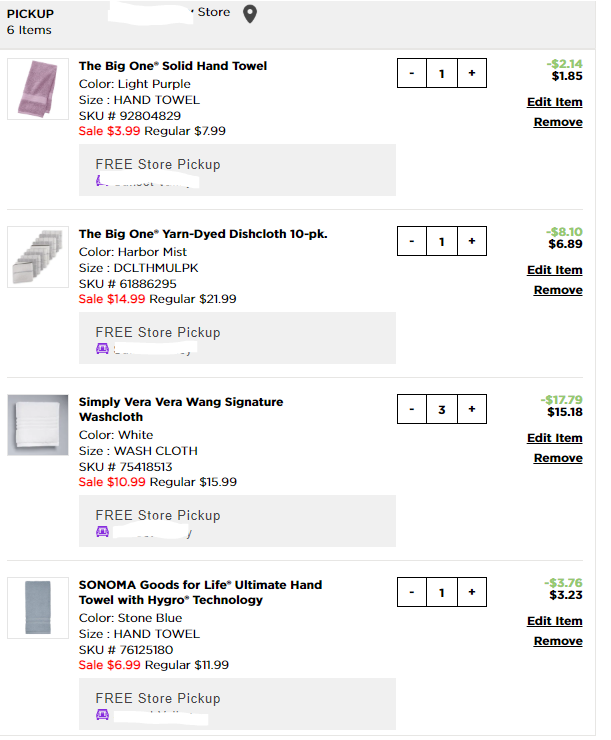
Task: Increase quantity of Vera Wang Washcloth
Action: 472,409
